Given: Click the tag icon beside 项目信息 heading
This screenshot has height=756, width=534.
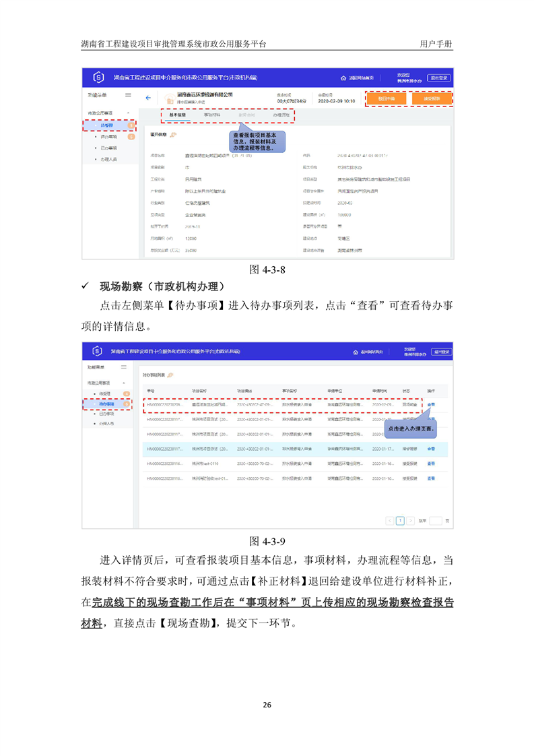Looking at the screenshot, I should click(174, 135).
